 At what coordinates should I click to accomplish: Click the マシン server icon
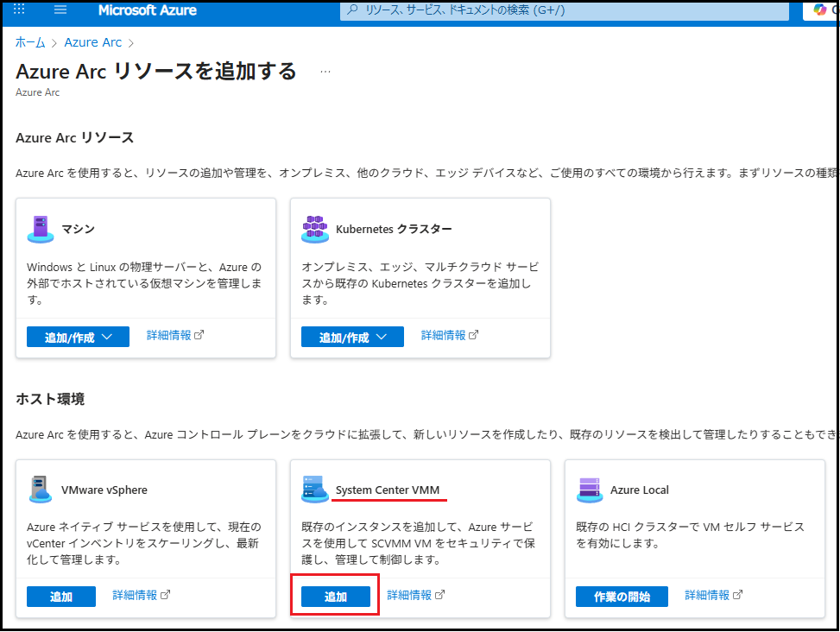(x=39, y=229)
